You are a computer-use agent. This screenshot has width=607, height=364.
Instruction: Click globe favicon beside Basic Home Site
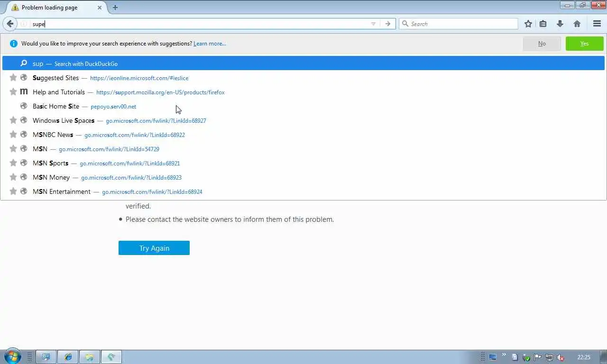click(24, 106)
